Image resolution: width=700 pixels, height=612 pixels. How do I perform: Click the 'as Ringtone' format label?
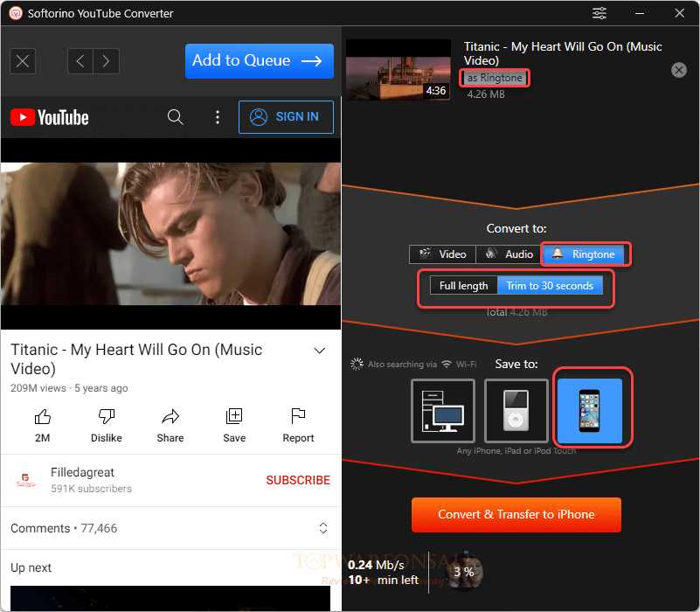click(x=495, y=78)
